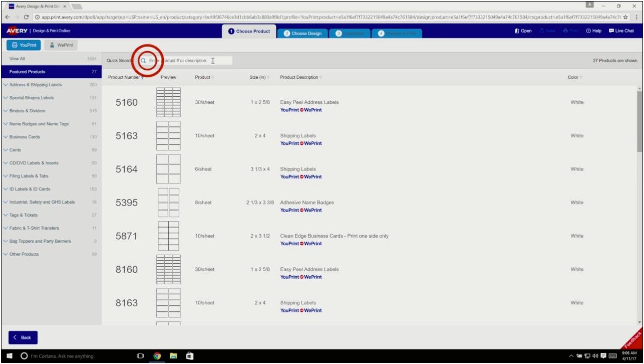Sort by Product Number column arrow

pos(143,78)
